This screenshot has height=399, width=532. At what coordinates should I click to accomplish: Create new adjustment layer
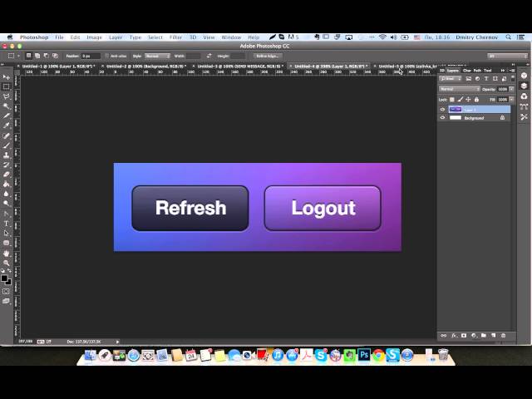(x=474, y=336)
